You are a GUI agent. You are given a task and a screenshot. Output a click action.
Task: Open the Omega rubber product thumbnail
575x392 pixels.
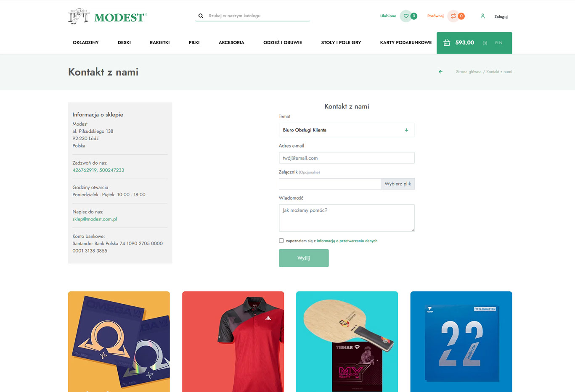point(119,341)
